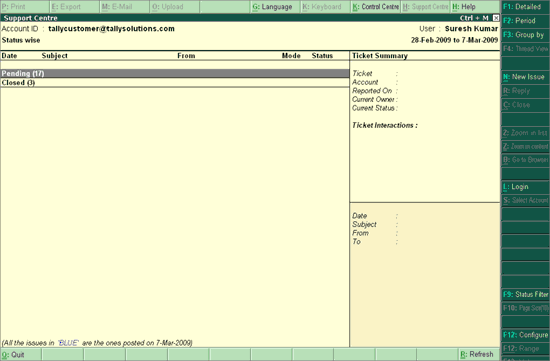Click the Status column header
This screenshot has height=361, width=550.
(322, 56)
